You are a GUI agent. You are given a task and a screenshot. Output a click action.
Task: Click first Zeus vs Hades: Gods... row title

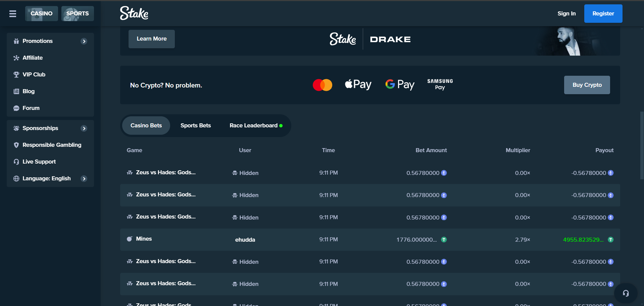click(x=166, y=173)
